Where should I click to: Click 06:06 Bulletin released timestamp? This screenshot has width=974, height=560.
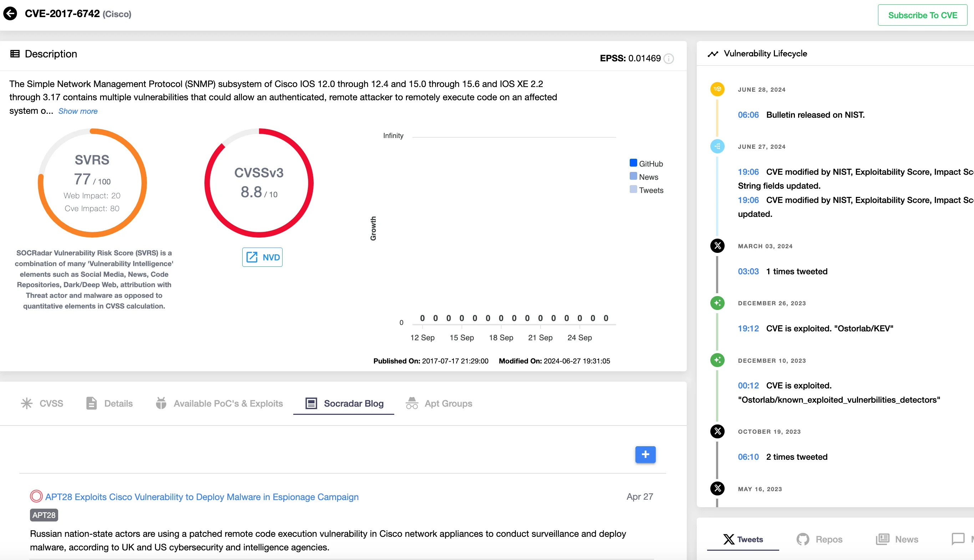click(748, 115)
